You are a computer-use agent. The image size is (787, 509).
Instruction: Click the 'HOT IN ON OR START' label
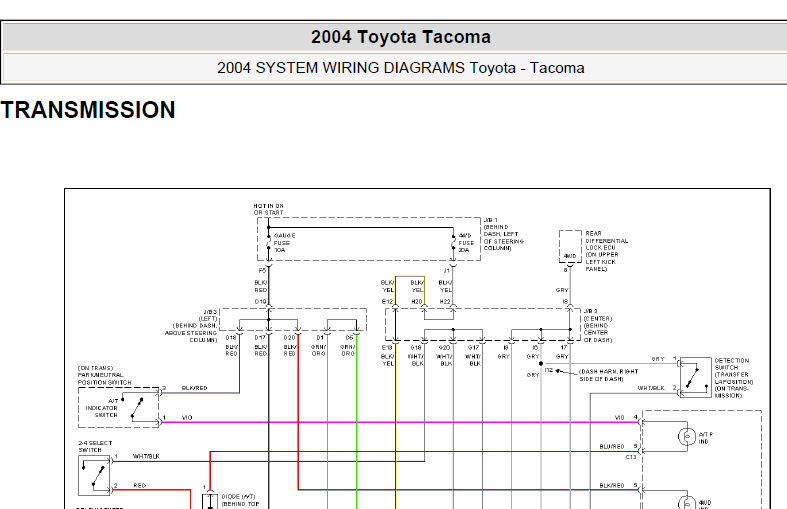(269, 209)
